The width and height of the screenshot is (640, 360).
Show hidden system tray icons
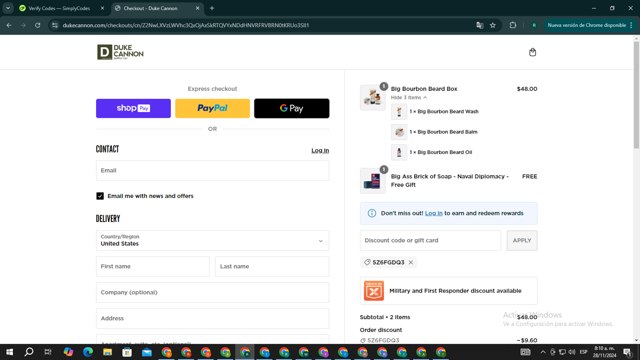pos(543,352)
